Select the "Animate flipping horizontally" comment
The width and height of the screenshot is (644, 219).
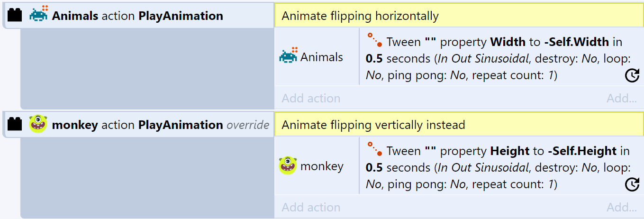coord(360,16)
